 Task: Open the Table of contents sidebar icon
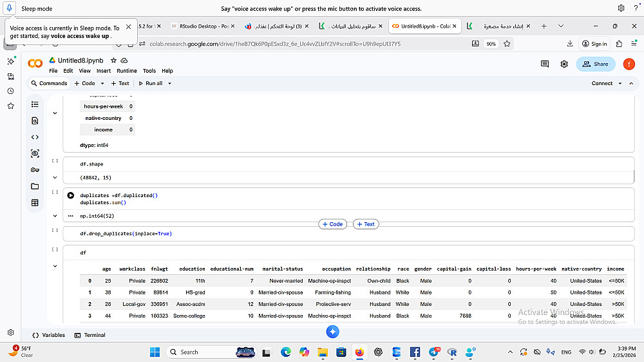[35, 104]
